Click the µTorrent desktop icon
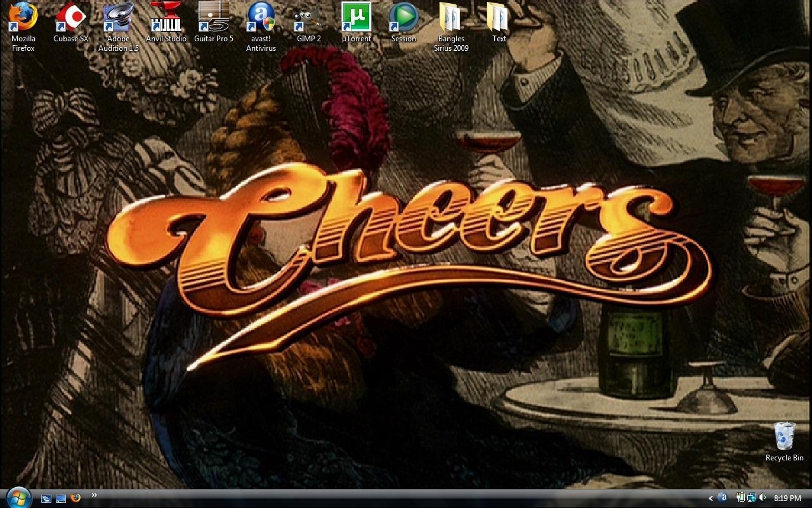 point(356,18)
